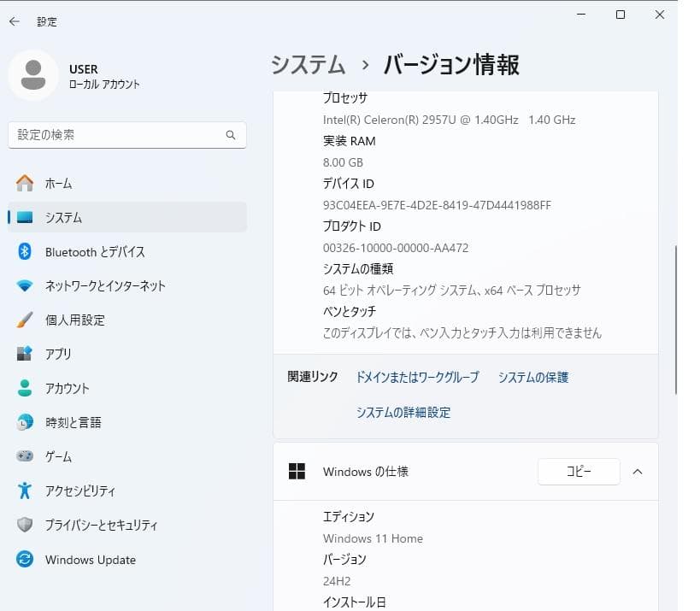Select the Bluetooth とデバイス icon

25,251
